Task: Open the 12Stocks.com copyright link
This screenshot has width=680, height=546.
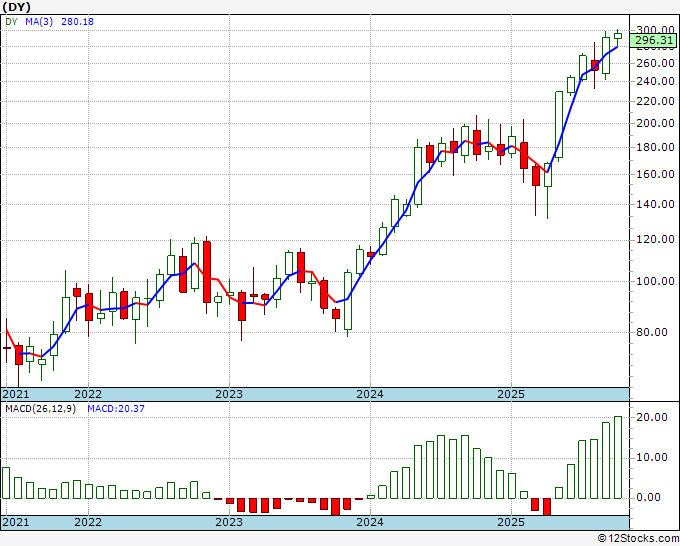Action: click(x=638, y=539)
